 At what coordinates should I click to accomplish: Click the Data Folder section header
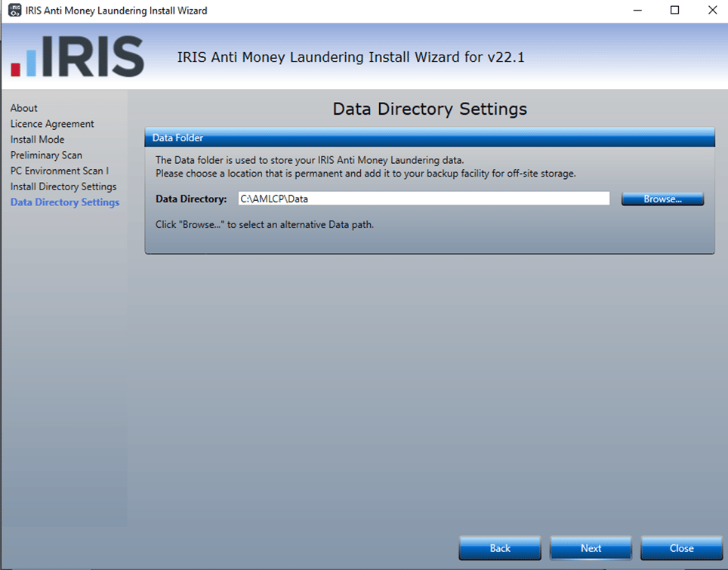[430, 138]
